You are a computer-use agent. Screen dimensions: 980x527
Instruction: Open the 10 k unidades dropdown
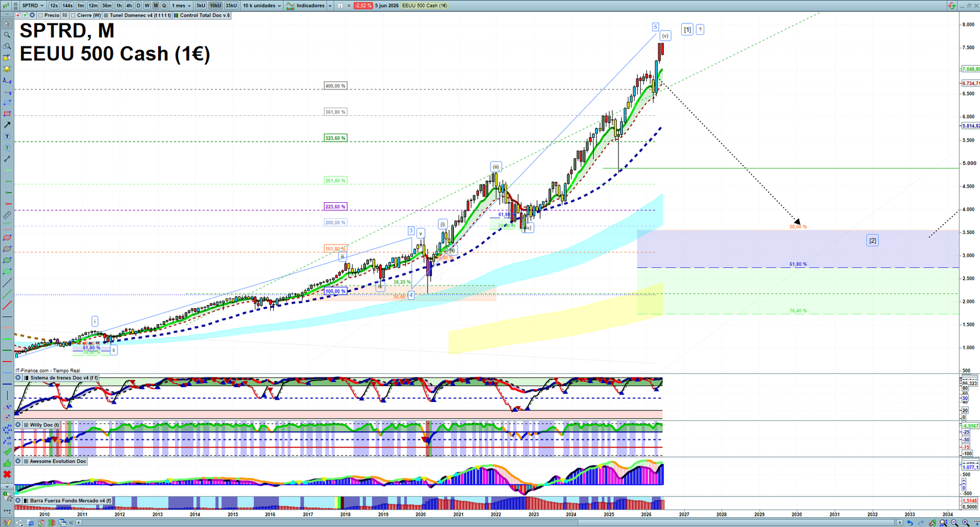[262, 6]
